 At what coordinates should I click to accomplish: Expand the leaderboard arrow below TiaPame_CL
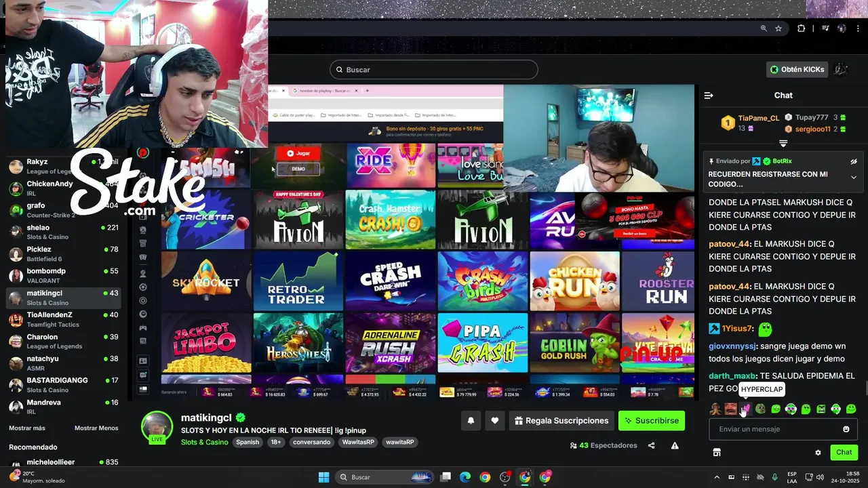point(783,144)
